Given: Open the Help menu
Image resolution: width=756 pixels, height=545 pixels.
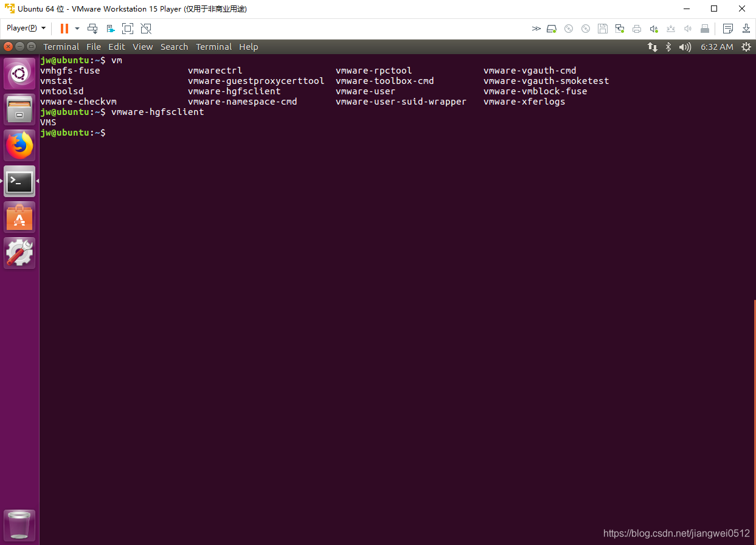Looking at the screenshot, I should point(249,47).
